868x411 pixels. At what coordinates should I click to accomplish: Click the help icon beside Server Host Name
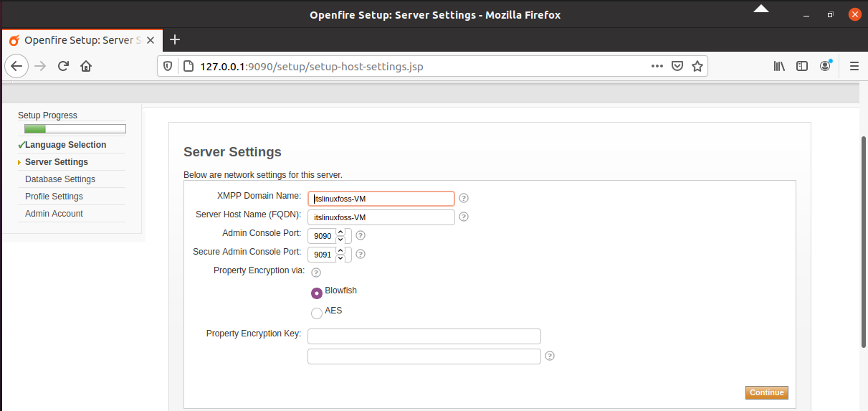tap(464, 217)
